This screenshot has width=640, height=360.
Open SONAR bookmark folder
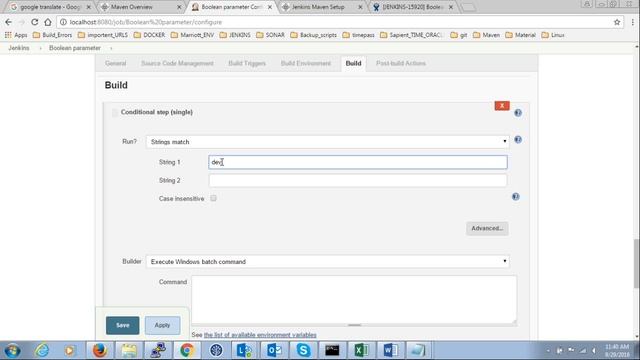[x=270, y=35]
